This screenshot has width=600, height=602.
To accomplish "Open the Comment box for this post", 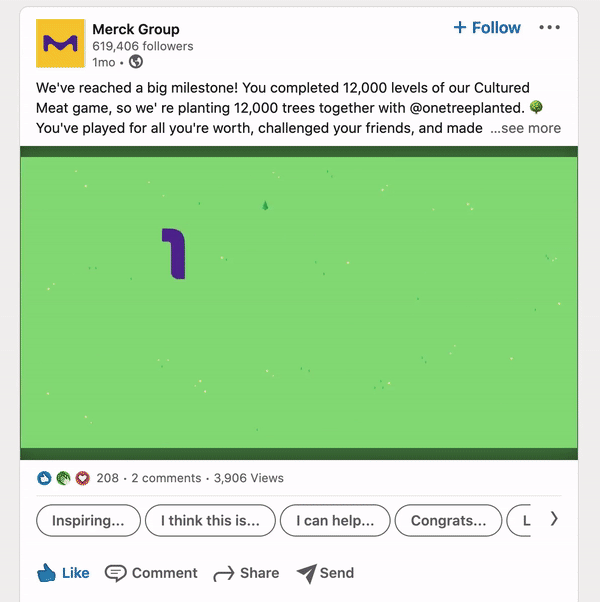I will [152, 573].
